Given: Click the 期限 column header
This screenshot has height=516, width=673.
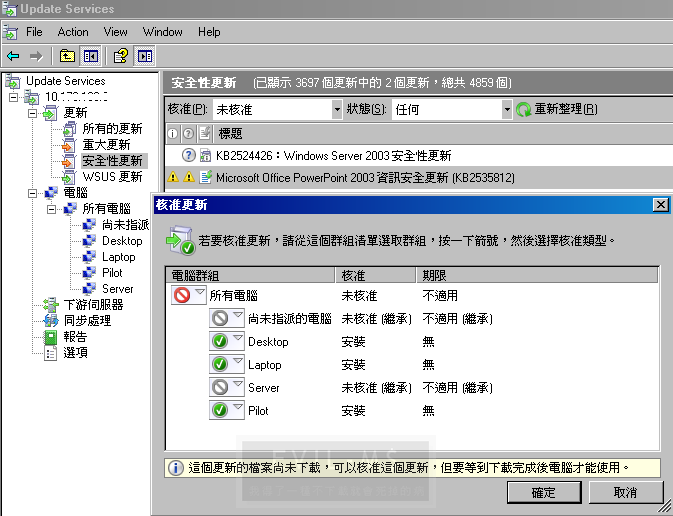Looking at the screenshot, I should [537, 275].
